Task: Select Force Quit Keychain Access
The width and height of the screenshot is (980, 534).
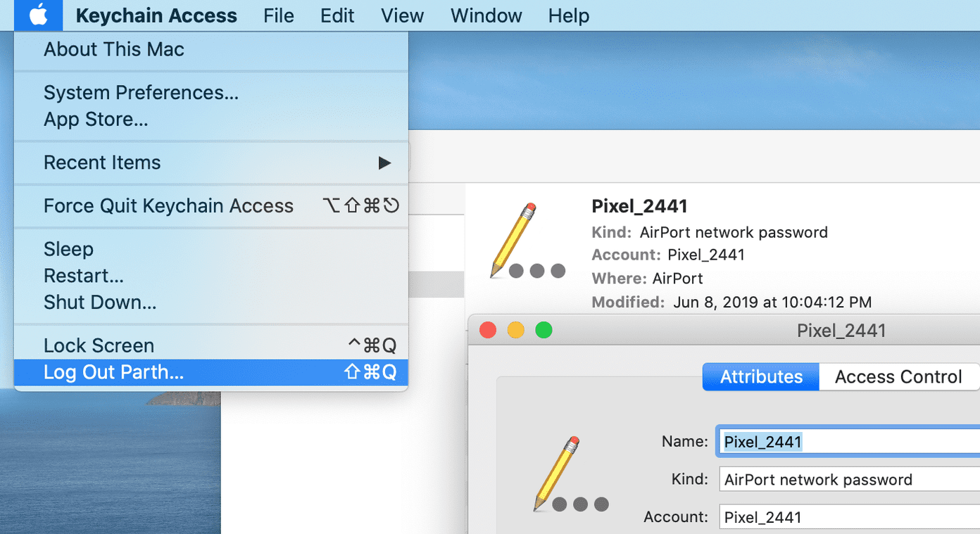Action: (x=168, y=206)
